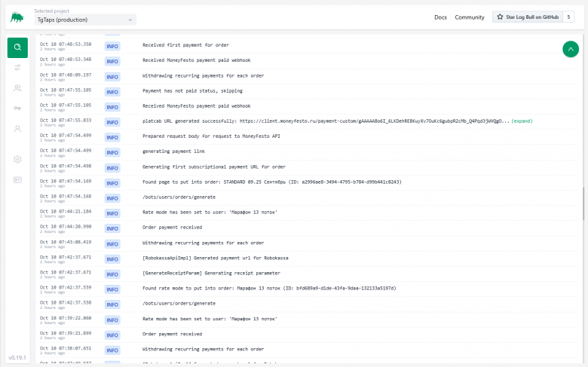
Task: Open the filter sliders sidebar icon
Action: (x=17, y=68)
